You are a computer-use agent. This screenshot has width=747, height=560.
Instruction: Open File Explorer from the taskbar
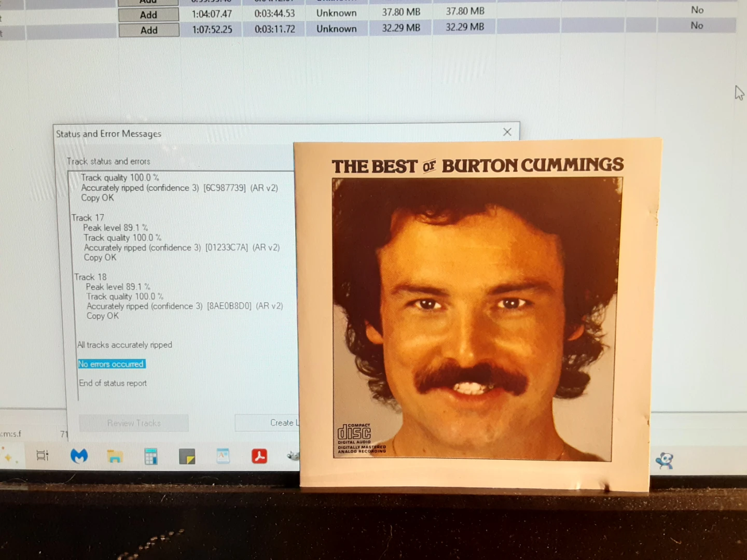(115, 456)
